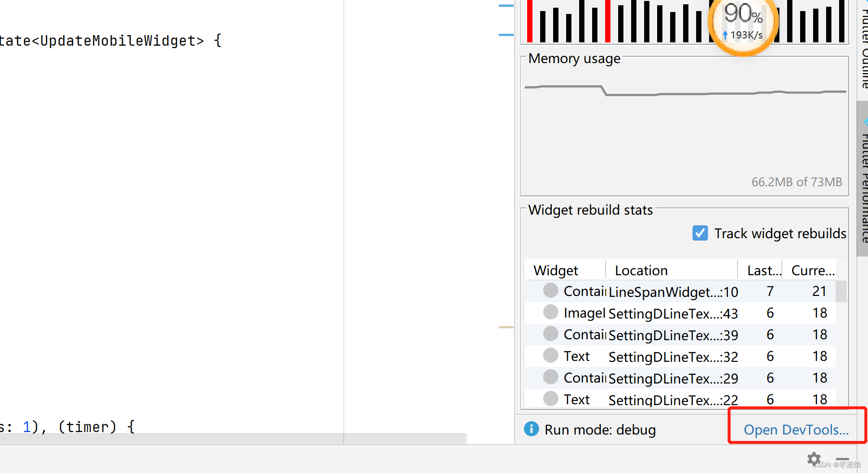
Task: Click the current count 21 cell
Action: click(x=819, y=291)
